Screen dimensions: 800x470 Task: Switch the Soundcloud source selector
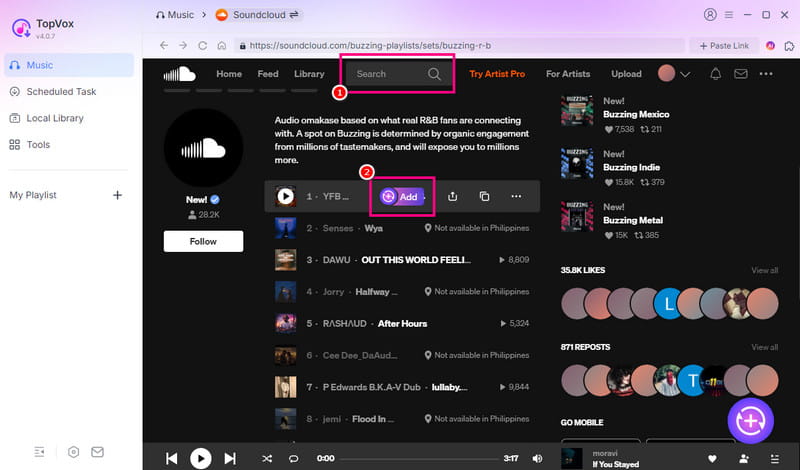click(258, 15)
